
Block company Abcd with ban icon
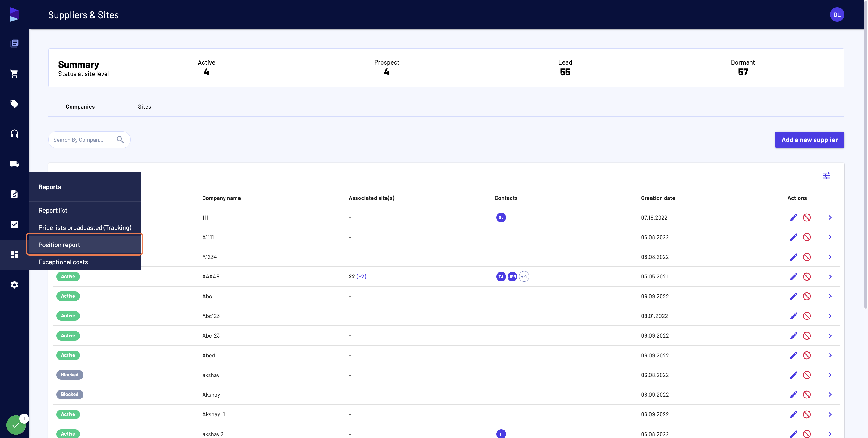[x=806, y=355]
